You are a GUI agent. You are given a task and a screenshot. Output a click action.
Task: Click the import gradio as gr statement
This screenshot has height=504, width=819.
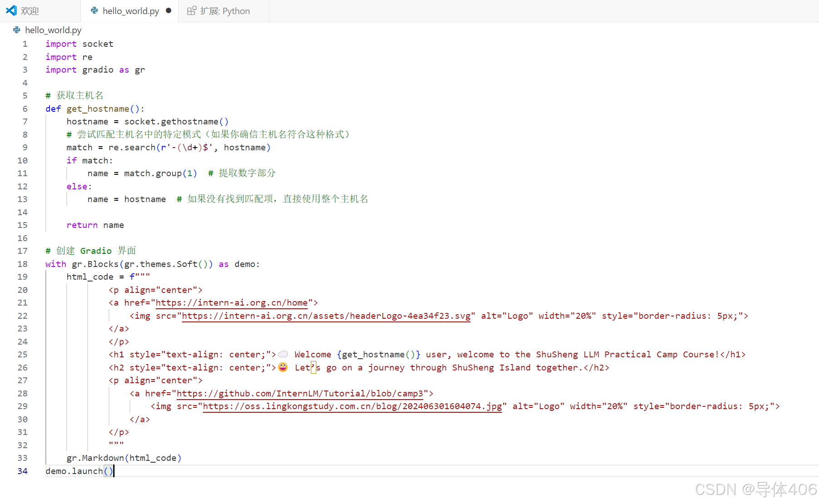click(95, 69)
